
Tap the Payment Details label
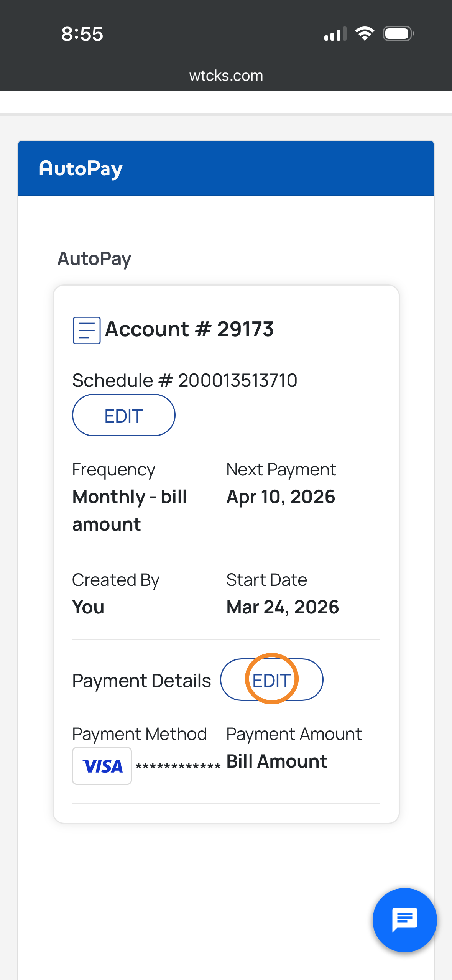(141, 681)
